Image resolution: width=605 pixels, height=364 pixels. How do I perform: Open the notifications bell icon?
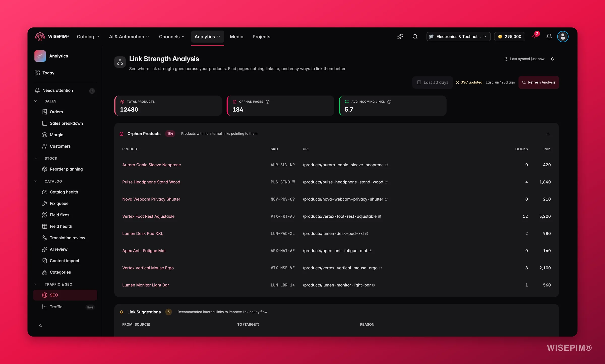[549, 37]
